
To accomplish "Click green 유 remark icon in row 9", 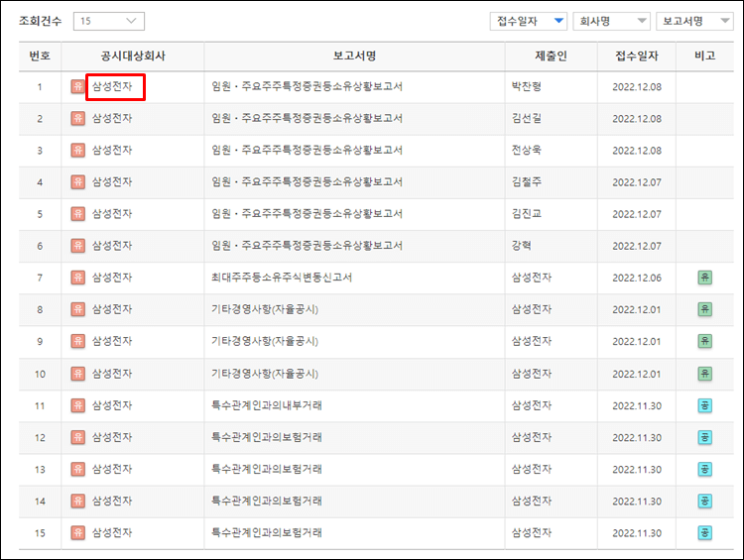I will (x=704, y=341).
